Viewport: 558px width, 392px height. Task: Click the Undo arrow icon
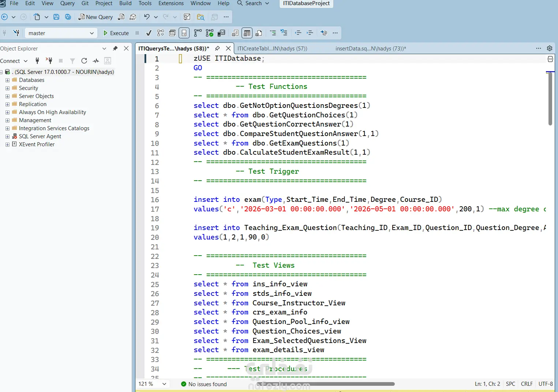tap(147, 17)
